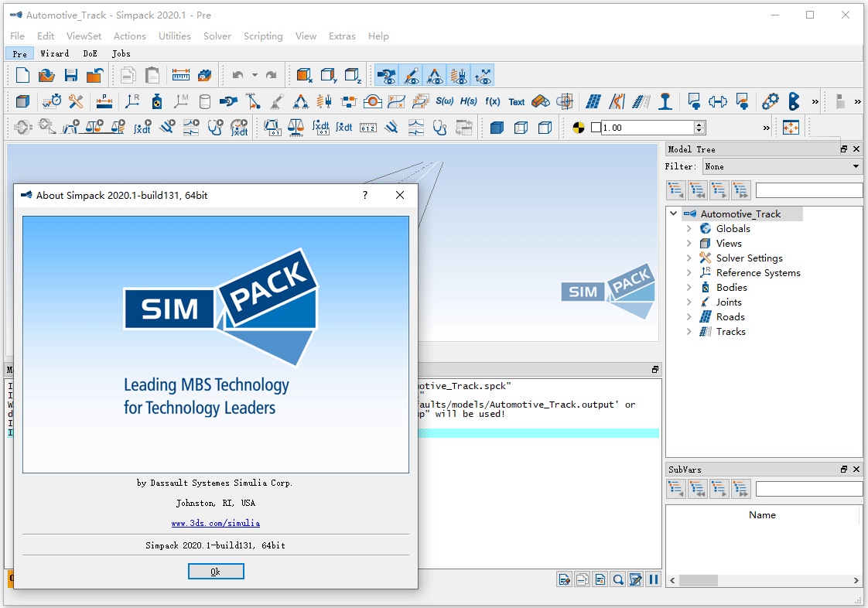Open the f(x) expression tool
This screenshot has width=868, height=608.
click(x=493, y=101)
